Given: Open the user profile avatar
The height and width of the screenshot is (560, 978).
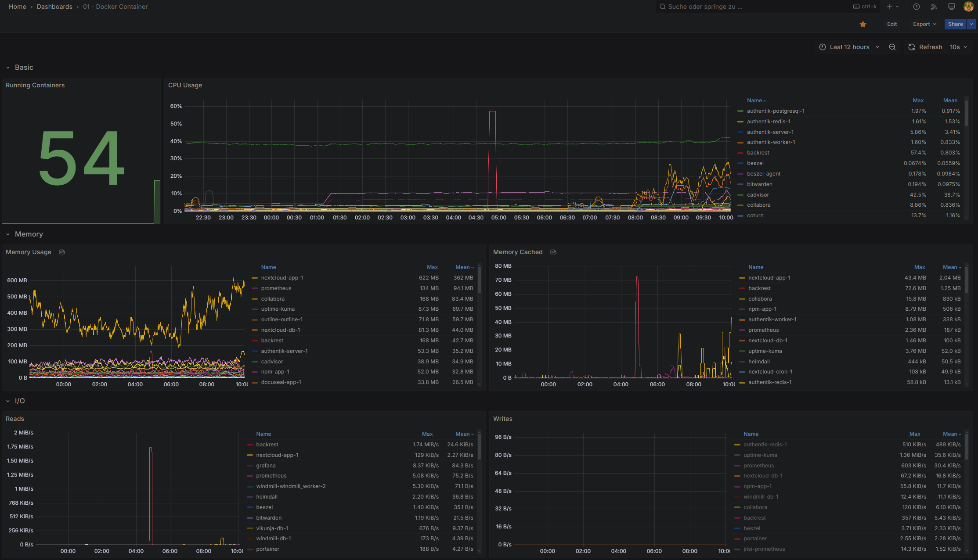Looking at the screenshot, I should coord(968,7).
